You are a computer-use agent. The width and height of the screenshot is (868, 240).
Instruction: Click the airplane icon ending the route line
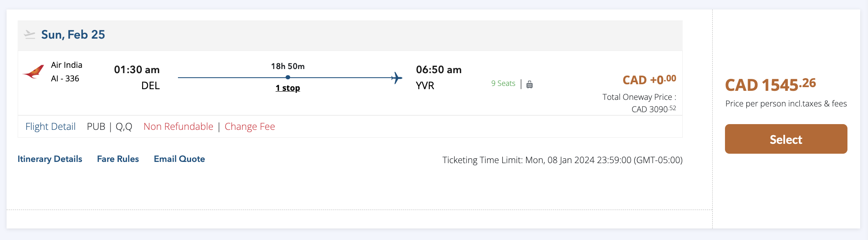point(397,78)
